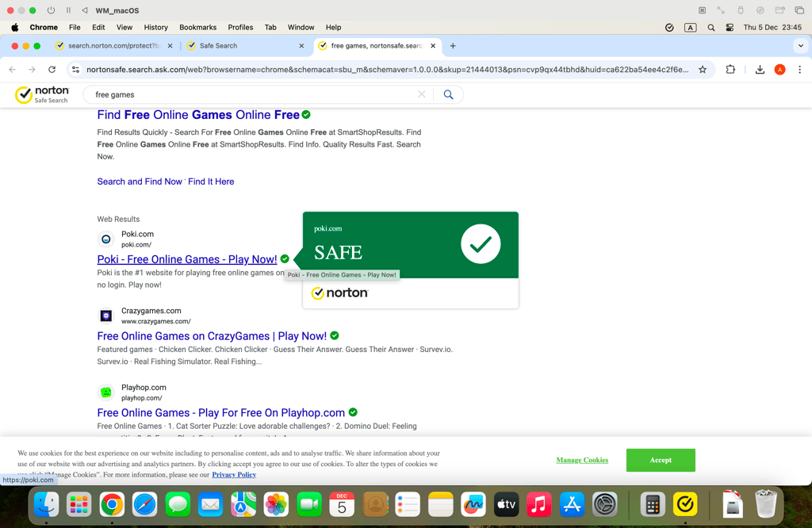The image size is (812, 528).
Task: Click safe checkmark beside CrazyGames result
Action: (335, 335)
